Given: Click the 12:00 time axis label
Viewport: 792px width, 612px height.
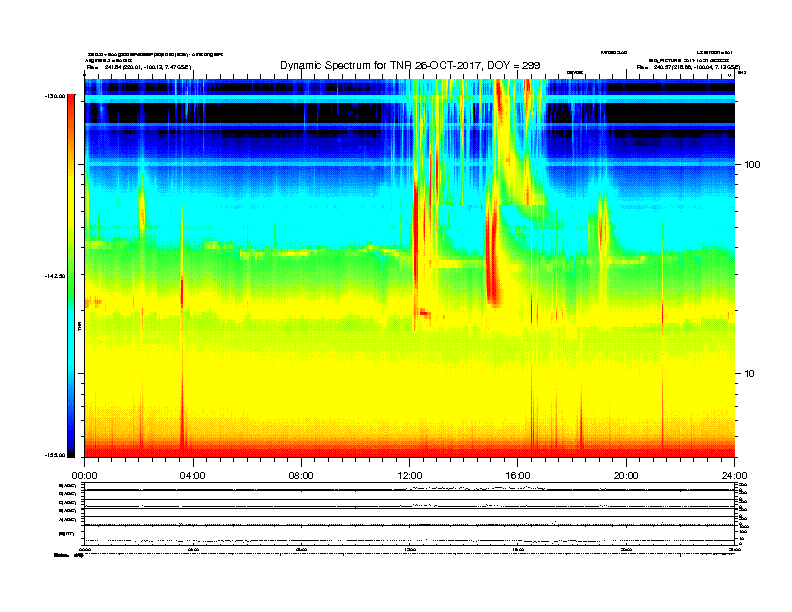Looking at the screenshot, I should click(410, 476).
